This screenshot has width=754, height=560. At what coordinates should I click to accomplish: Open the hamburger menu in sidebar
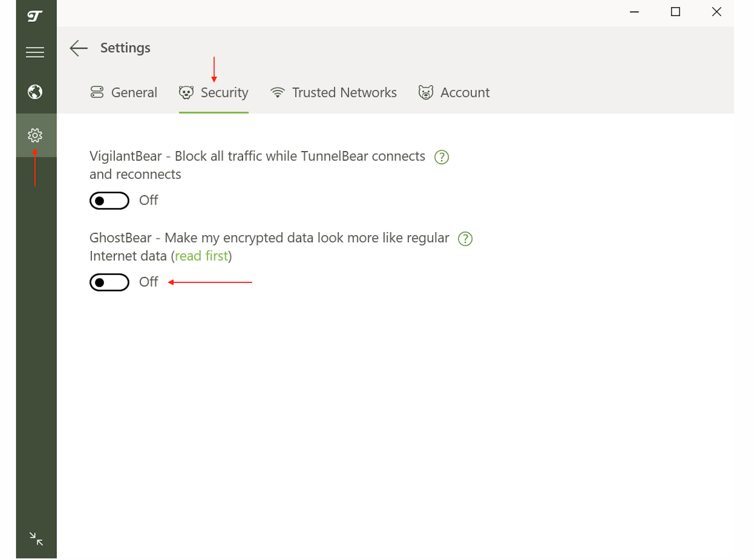click(x=35, y=52)
